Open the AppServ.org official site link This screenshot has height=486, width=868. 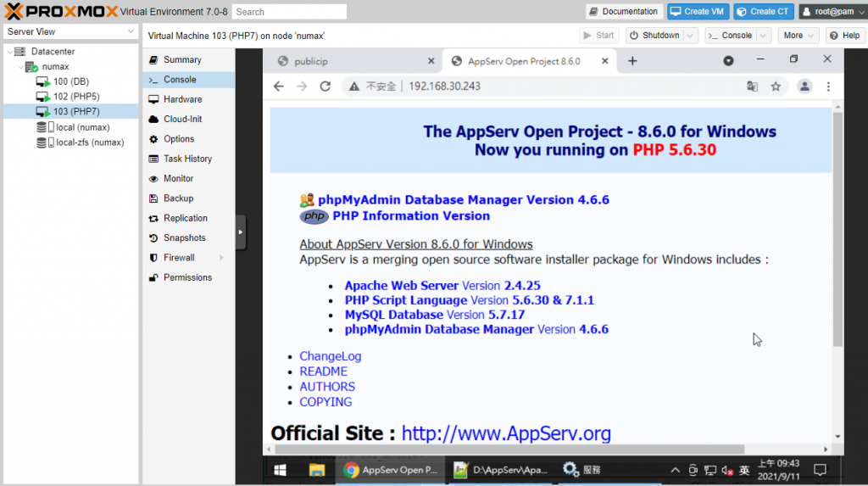click(506, 433)
